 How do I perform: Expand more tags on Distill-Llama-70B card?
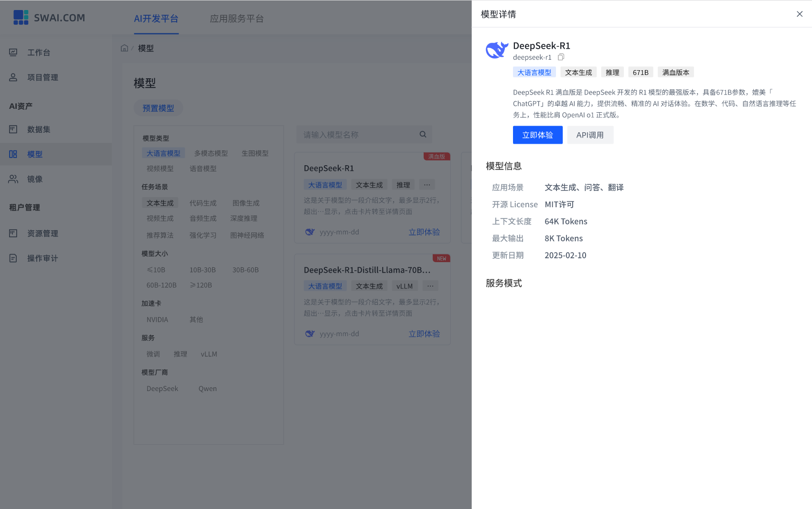coord(430,286)
